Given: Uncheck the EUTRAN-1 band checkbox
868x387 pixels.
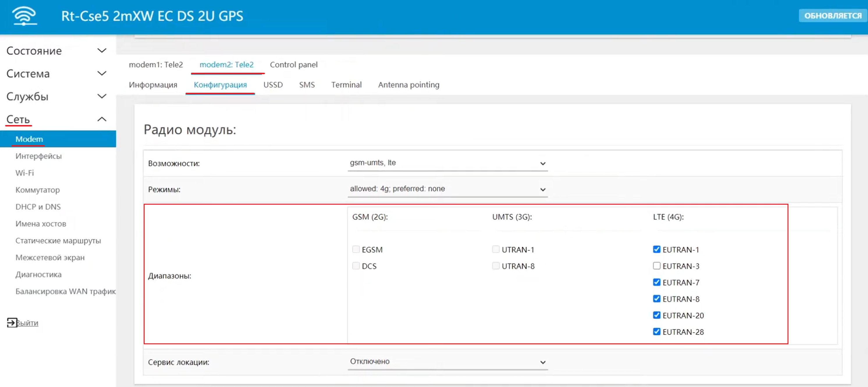Looking at the screenshot, I should pyautogui.click(x=656, y=249).
